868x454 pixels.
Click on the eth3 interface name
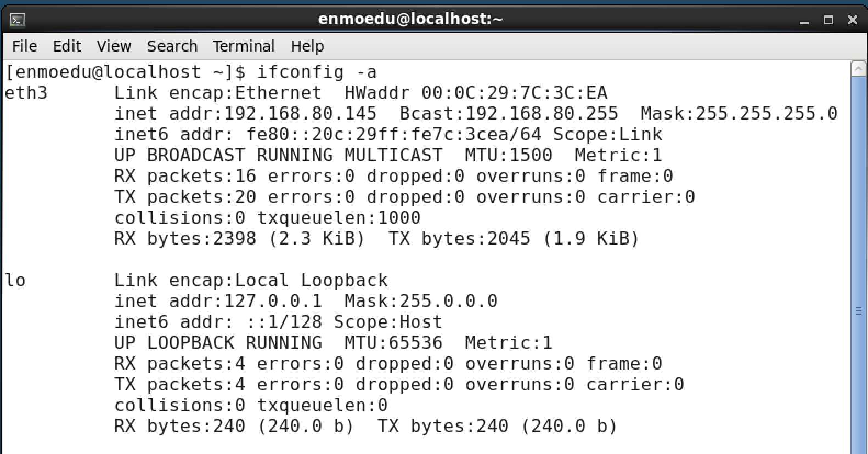(x=26, y=93)
